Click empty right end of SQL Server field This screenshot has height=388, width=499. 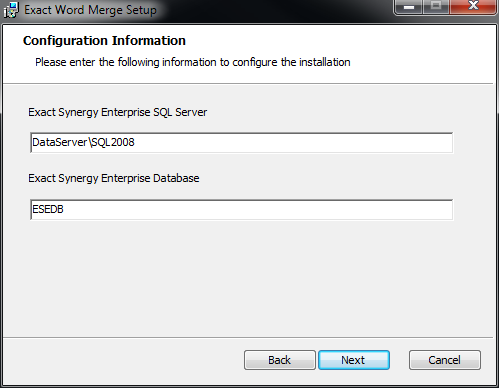[x=400, y=143]
